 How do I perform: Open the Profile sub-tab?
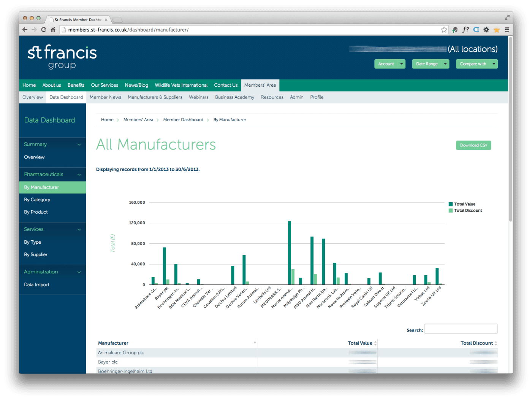(317, 97)
